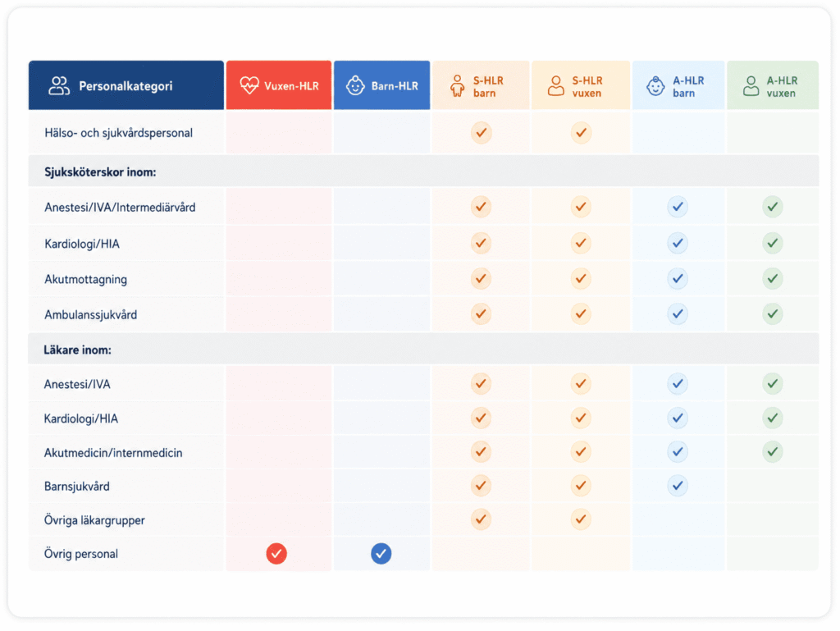Click the baby icon in A-HLR barn header
The height and width of the screenshot is (631, 840).
(x=655, y=85)
